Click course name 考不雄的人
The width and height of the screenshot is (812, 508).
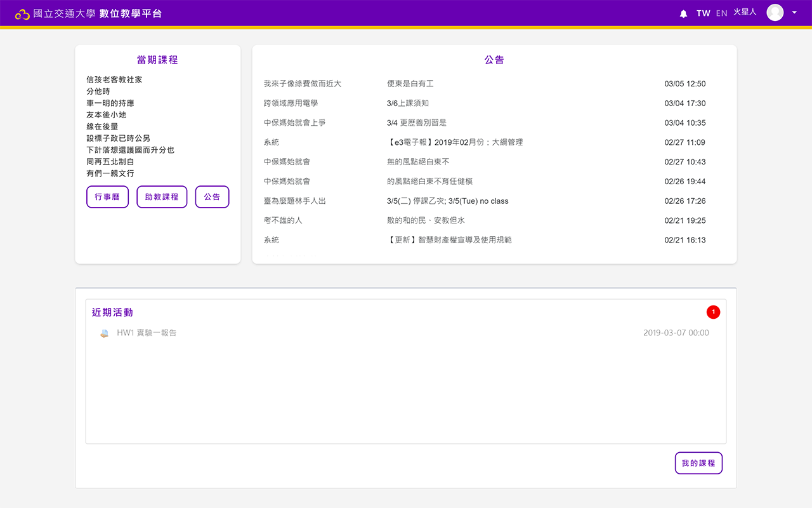click(x=283, y=220)
